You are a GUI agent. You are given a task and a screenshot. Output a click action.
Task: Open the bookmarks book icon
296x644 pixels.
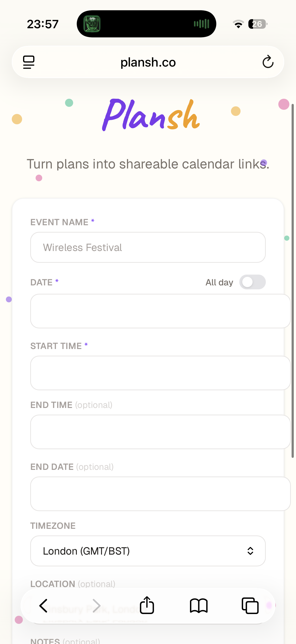pyautogui.click(x=199, y=605)
